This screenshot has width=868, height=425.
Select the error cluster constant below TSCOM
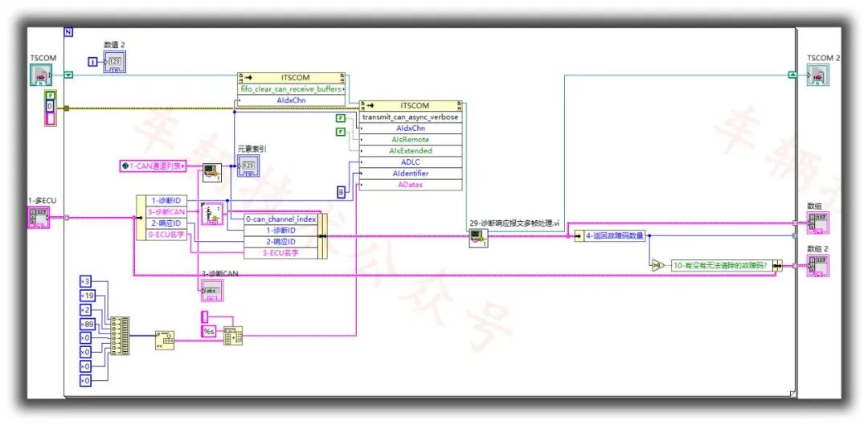(51, 108)
